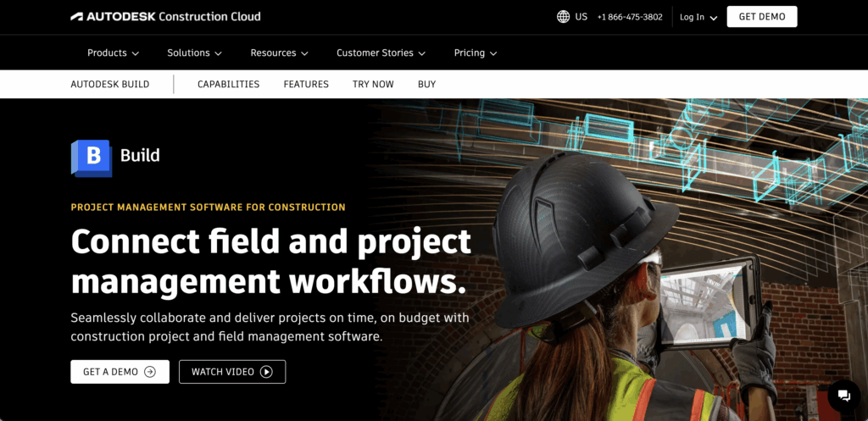
Task: Click the blue Build product icon
Action: [x=92, y=158]
